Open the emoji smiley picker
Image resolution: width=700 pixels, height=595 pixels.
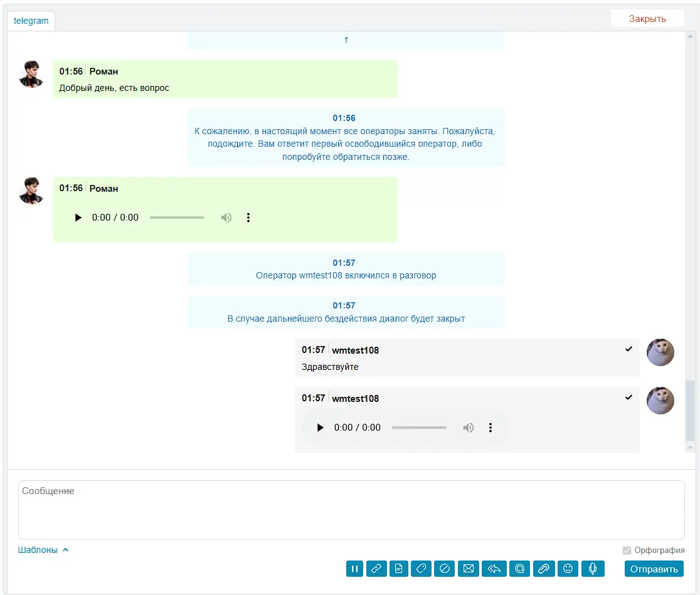pos(568,569)
